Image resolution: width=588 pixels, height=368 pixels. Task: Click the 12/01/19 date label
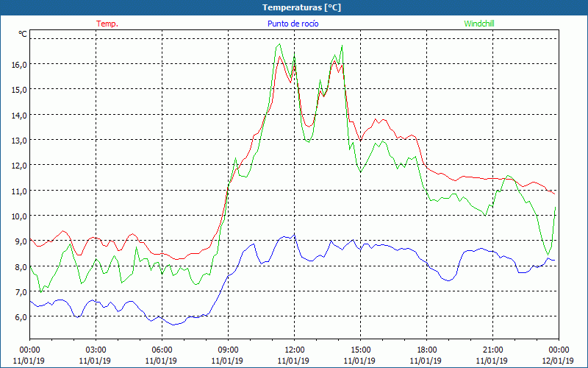click(558, 361)
